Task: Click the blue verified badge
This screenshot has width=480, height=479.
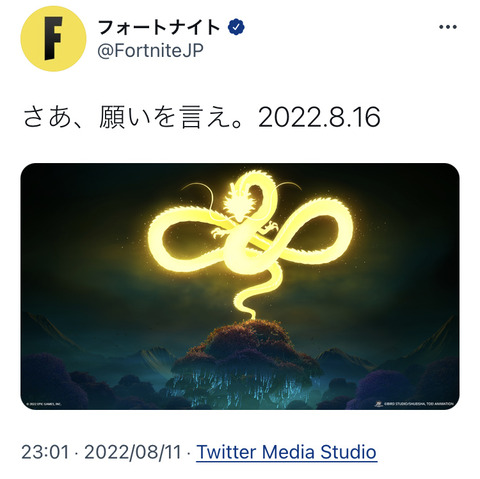Action: point(236,27)
